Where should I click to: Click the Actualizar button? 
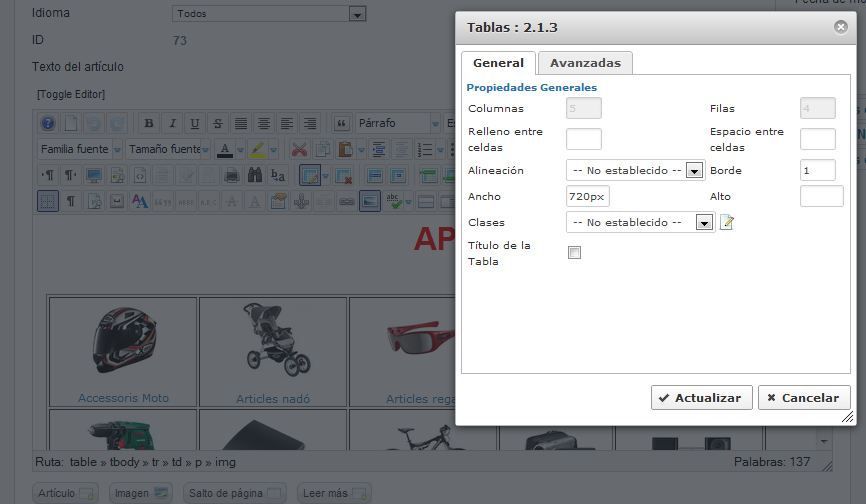[x=701, y=397]
